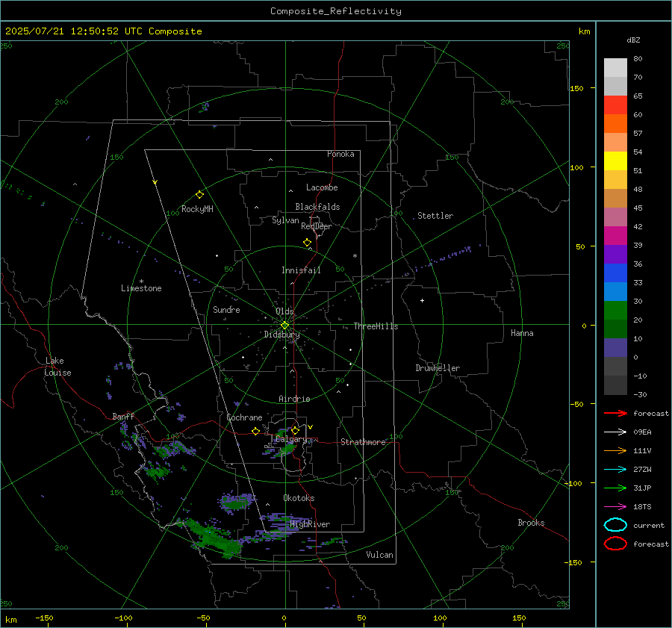
Task: Click the Sylvan label
Action: 285,220
